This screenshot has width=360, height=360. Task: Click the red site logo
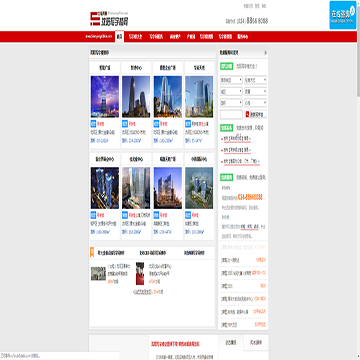109,19
